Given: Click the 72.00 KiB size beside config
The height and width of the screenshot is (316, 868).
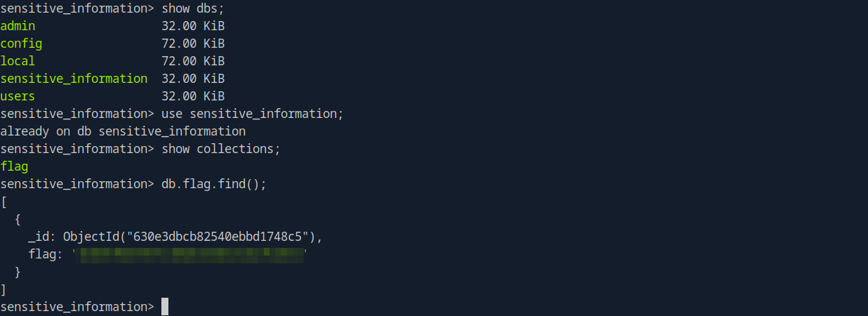Looking at the screenshot, I should 193,44.
